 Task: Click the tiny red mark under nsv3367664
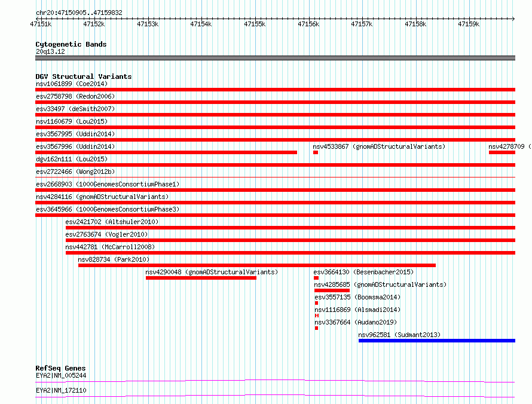pos(317,328)
